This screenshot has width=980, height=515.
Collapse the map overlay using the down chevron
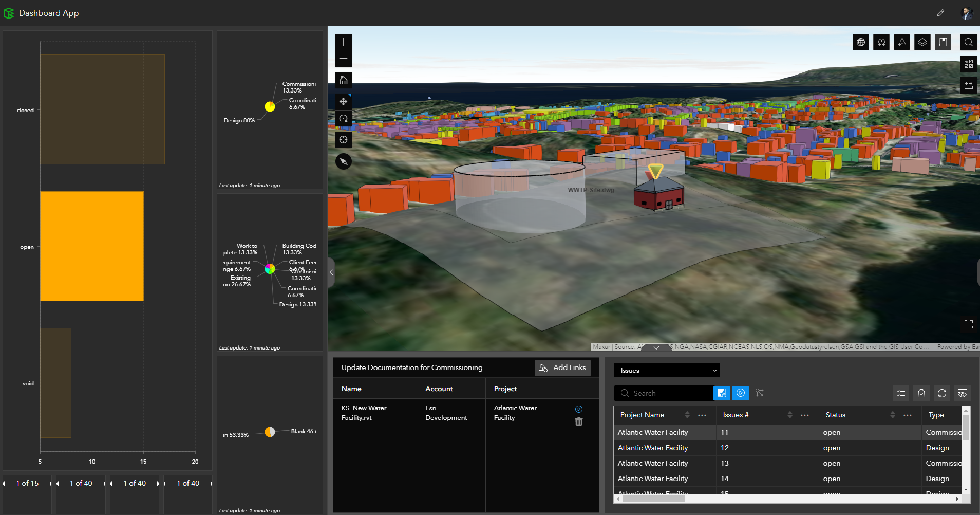point(655,347)
